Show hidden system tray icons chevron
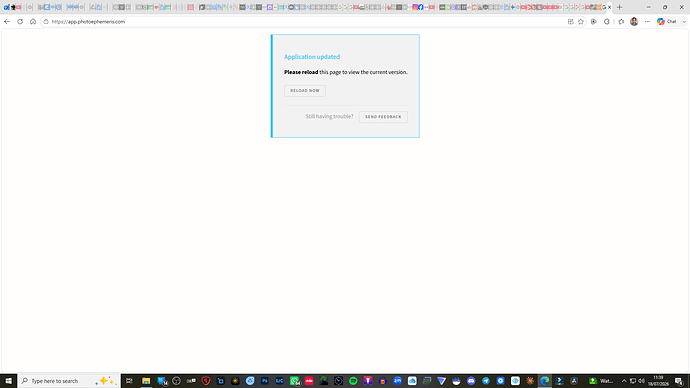This screenshot has width=690, height=388. click(624, 381)
